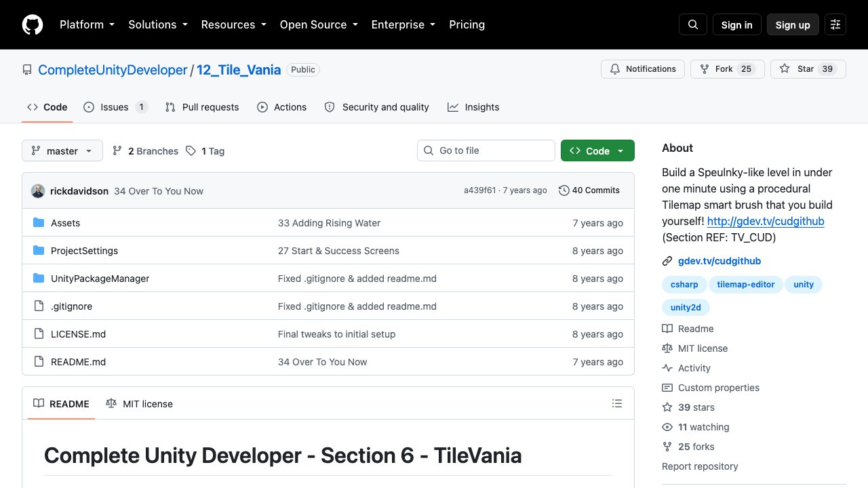This screenshot has height=488, width=868.
Task: Open the http://gdev.tv/cudgithub description link
Action: click(x=766, y=221)
